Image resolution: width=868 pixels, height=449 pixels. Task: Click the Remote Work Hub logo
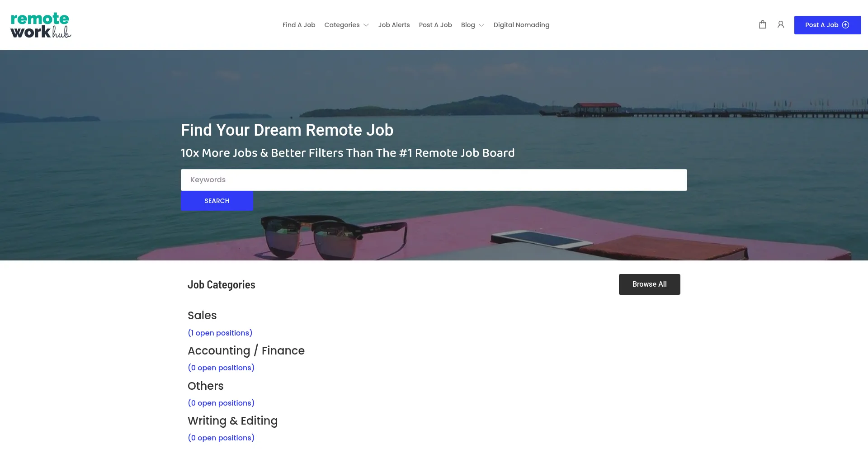40,26
